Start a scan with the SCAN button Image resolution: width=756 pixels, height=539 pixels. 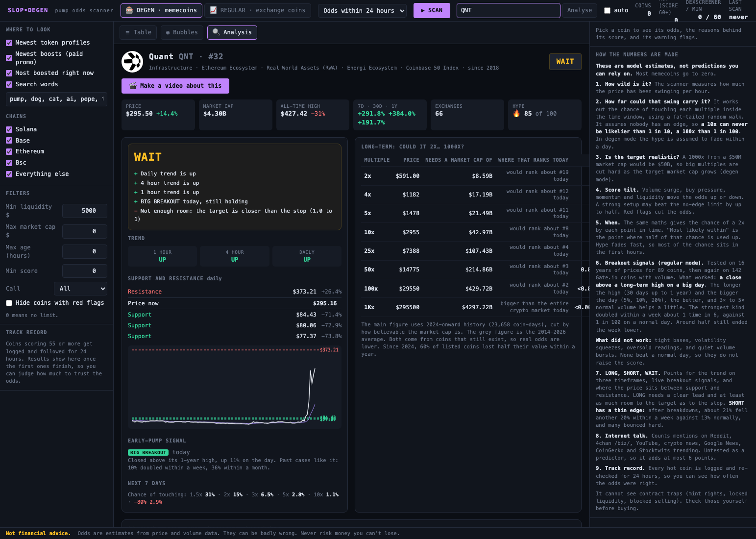point(432,10)
